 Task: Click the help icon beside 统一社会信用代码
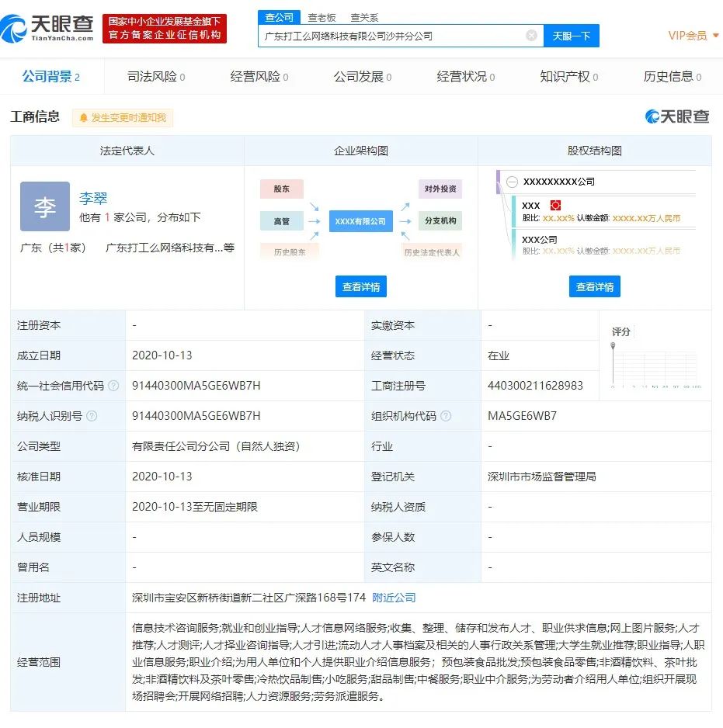[113, 386]
